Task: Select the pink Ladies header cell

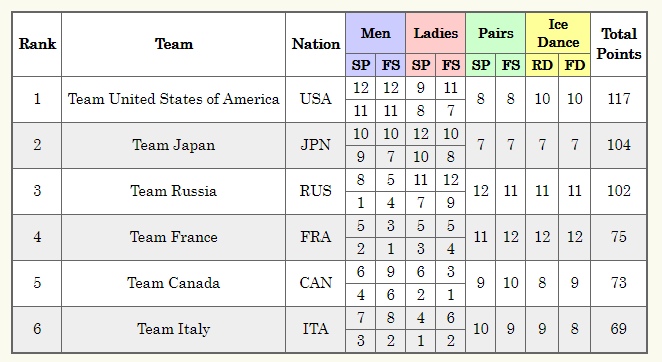Action: tap(435, 33)
